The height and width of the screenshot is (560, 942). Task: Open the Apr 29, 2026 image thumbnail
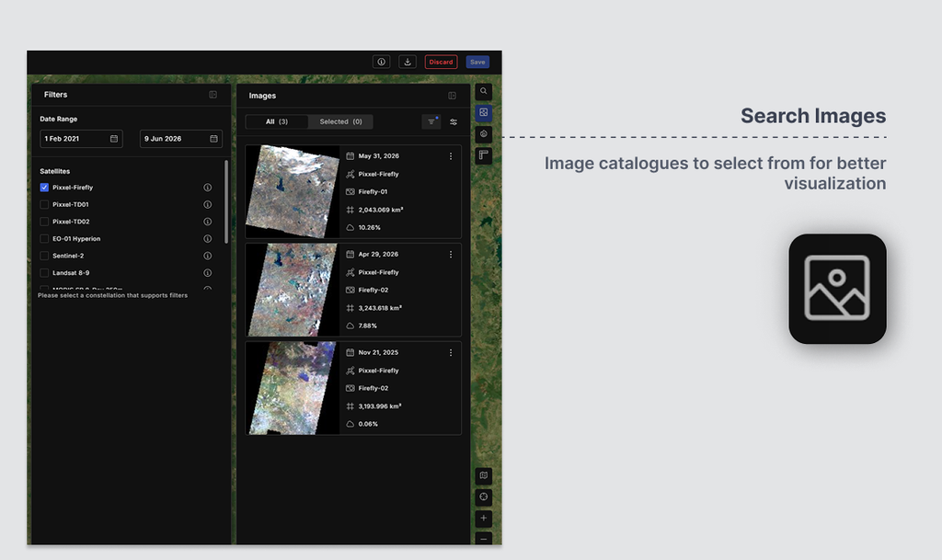(293, 290)
